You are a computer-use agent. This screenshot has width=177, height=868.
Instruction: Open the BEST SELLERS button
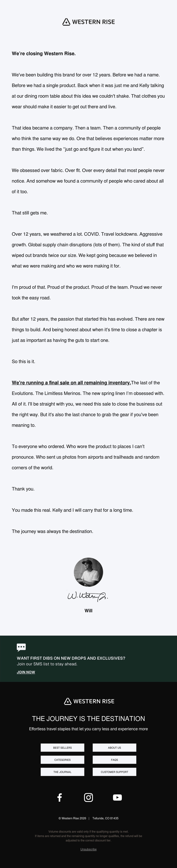(x=62, y=747)
